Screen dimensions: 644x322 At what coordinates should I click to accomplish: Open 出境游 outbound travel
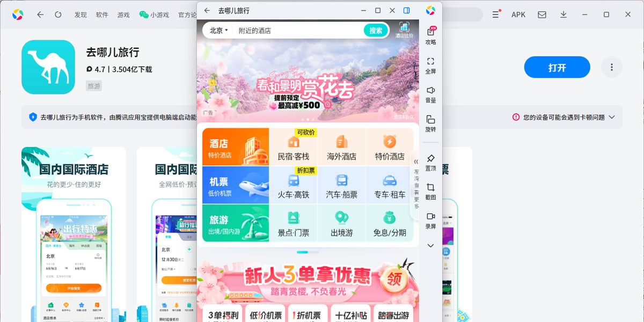(341, 223)
